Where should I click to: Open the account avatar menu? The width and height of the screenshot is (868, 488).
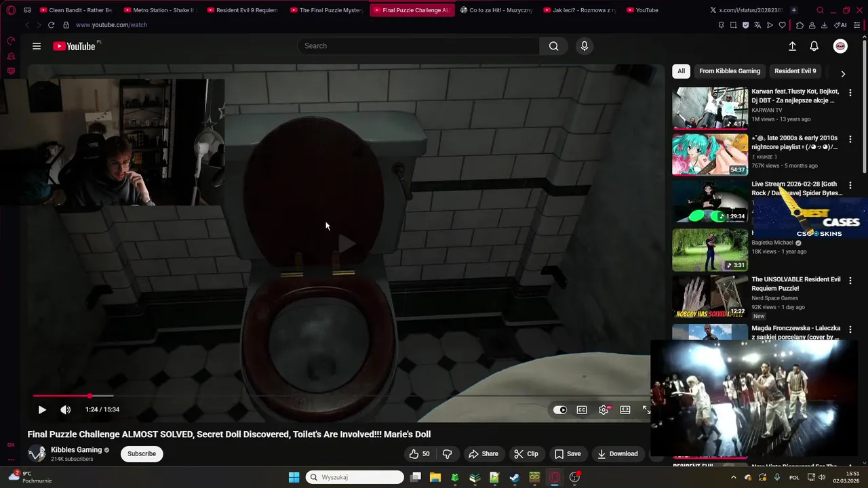click(x=840, y=46)
